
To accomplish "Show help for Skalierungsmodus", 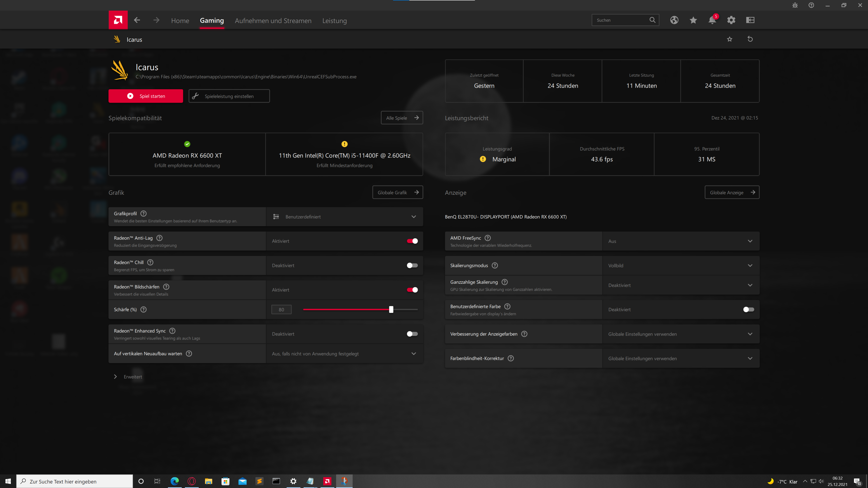I will (x=495, y=265).
